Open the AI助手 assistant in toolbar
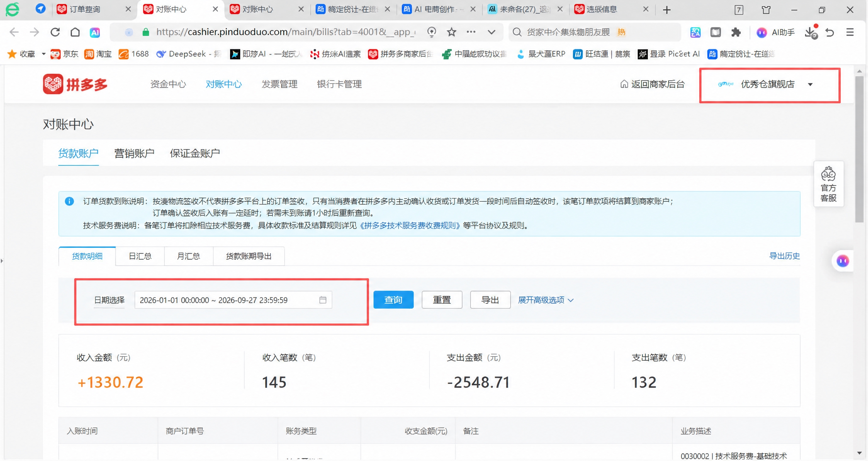The width and height of the screenshot is (868, 461). click(x=776, y=32)
